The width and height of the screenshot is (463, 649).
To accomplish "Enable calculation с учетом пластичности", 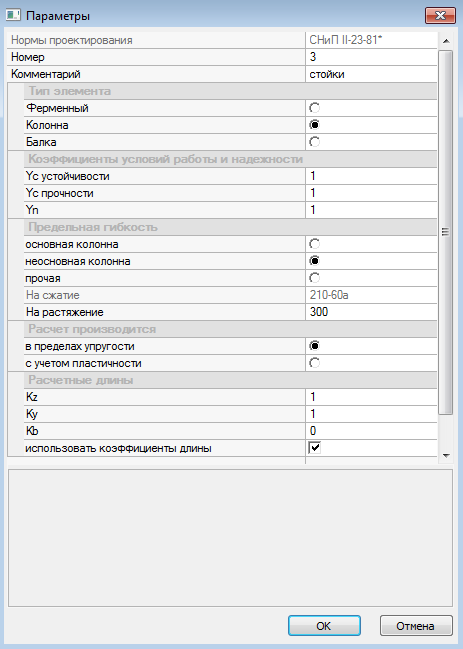I will [x=314, y=363].
